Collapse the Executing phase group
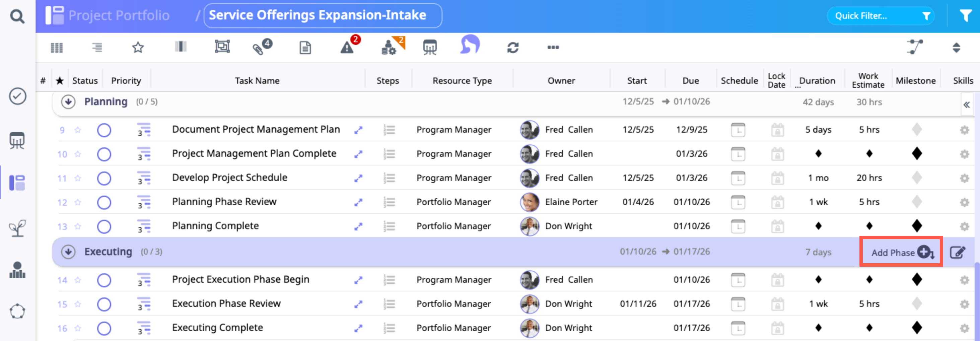 coord(68,252)
